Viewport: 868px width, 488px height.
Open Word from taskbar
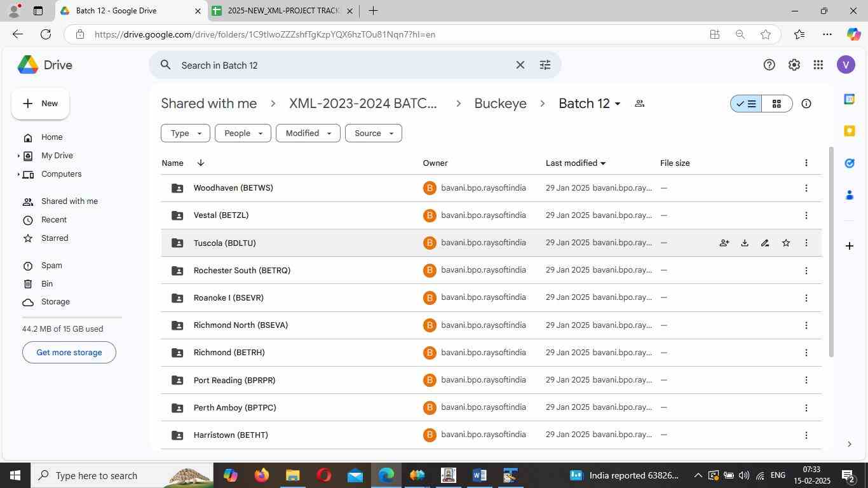[x=479, y=475]
